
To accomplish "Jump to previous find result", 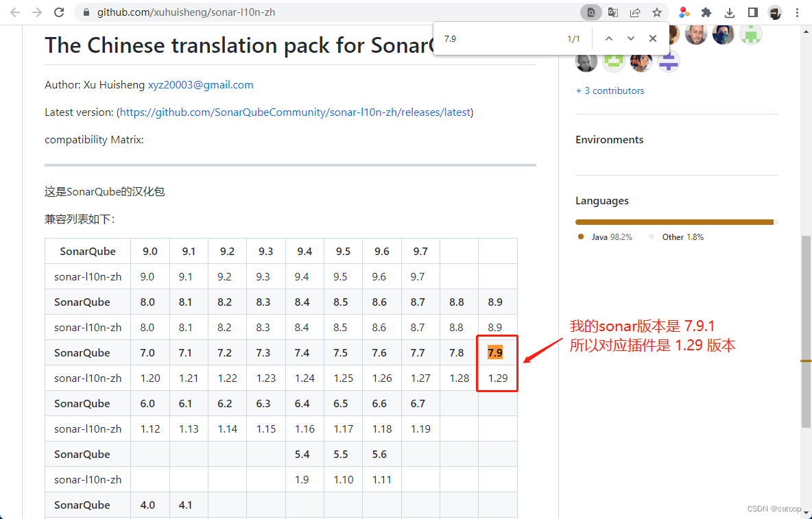I will [609, 39].
